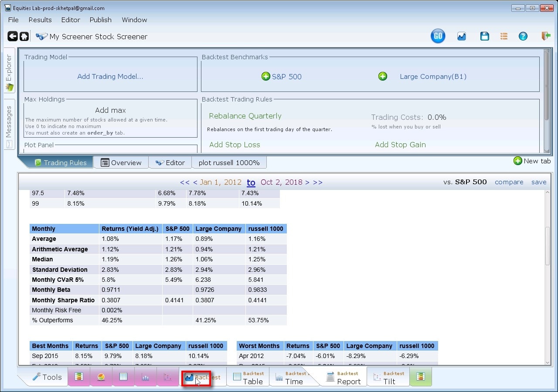Open the Backtest Table tab
558x392 pixels.
tap(248, 377)
